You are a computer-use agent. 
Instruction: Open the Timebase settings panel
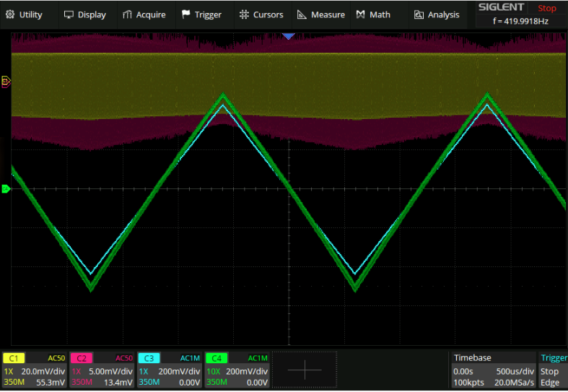pyautogui.click(x=493, y=370)
